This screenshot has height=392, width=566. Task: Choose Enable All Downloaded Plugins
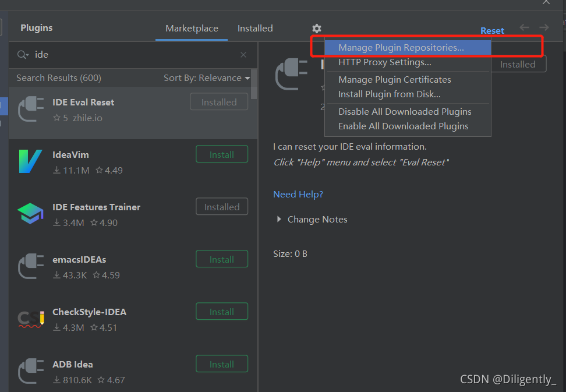coord(408,126)
